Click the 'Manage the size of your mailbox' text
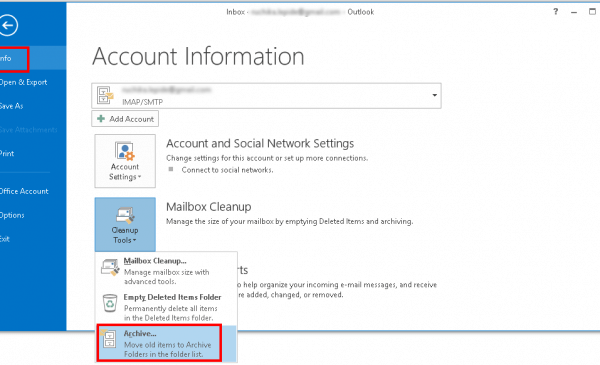The width and height of the screenshot is (600, 365). point(289,221)
